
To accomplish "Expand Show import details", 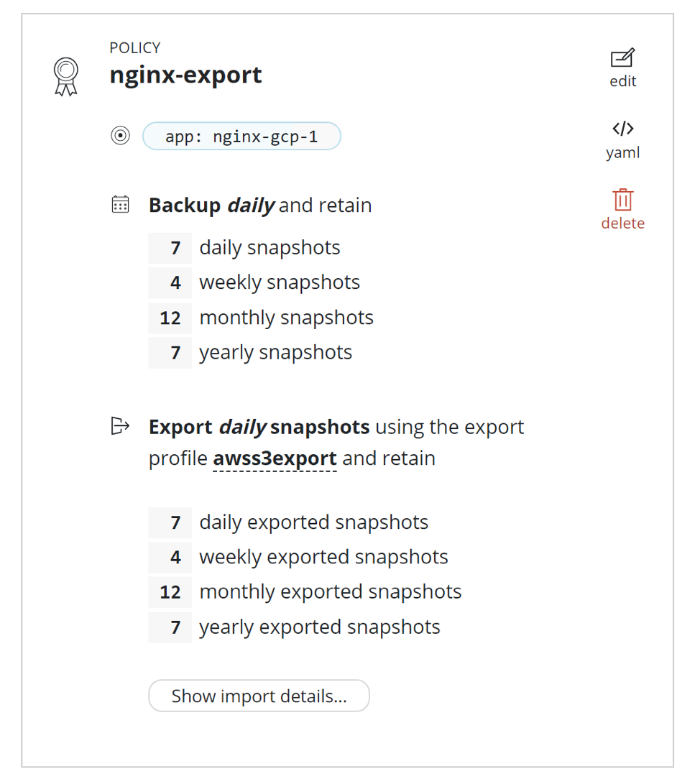I will 259,696.
